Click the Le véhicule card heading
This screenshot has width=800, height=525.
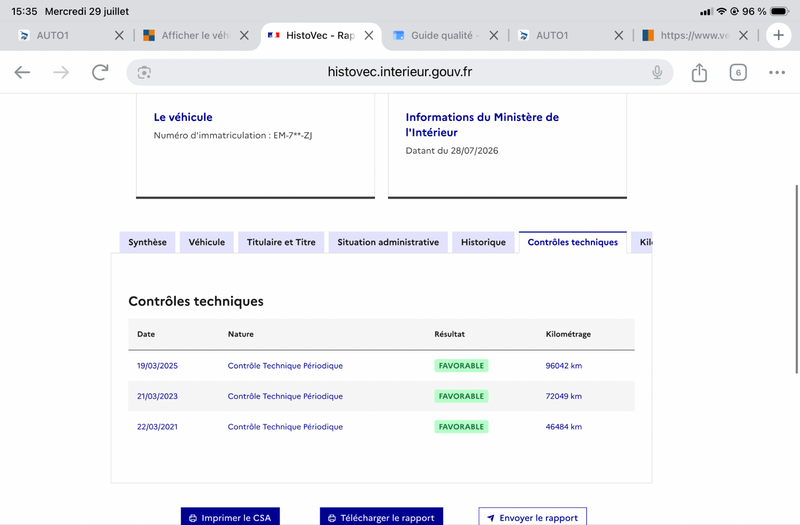point(183,117)
